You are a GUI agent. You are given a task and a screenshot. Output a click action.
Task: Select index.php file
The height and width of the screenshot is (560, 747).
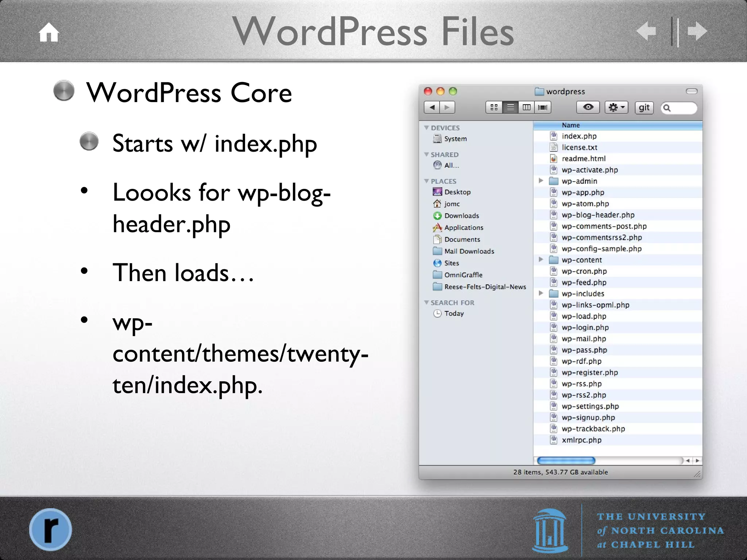click(618, 136)
